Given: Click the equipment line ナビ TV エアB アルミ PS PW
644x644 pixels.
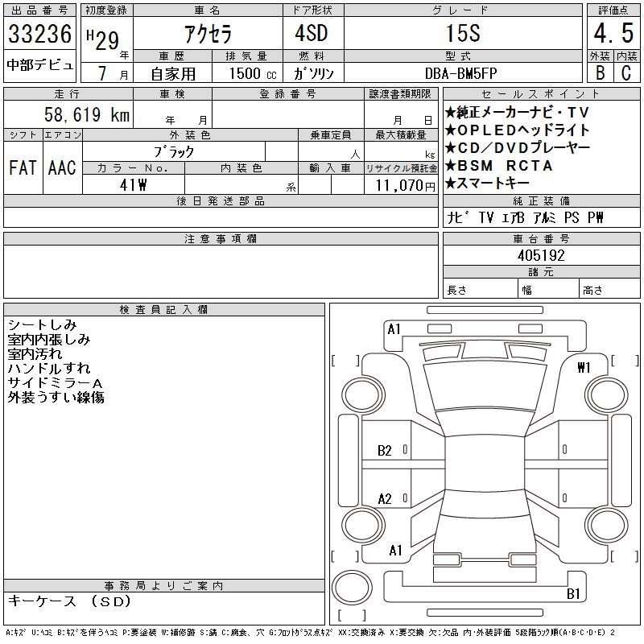Looking at the screenshot, I should tap(526, 217).
